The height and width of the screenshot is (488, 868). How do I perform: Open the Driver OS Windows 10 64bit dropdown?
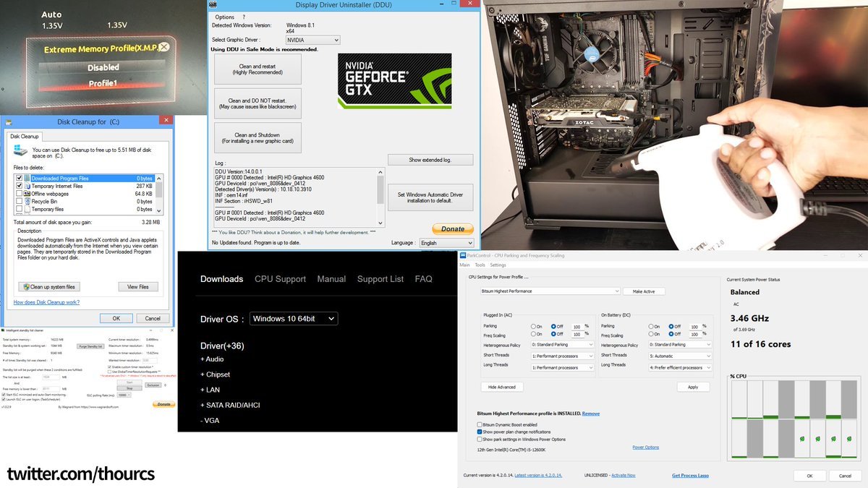pyautogui.click(x=294, y=319)
